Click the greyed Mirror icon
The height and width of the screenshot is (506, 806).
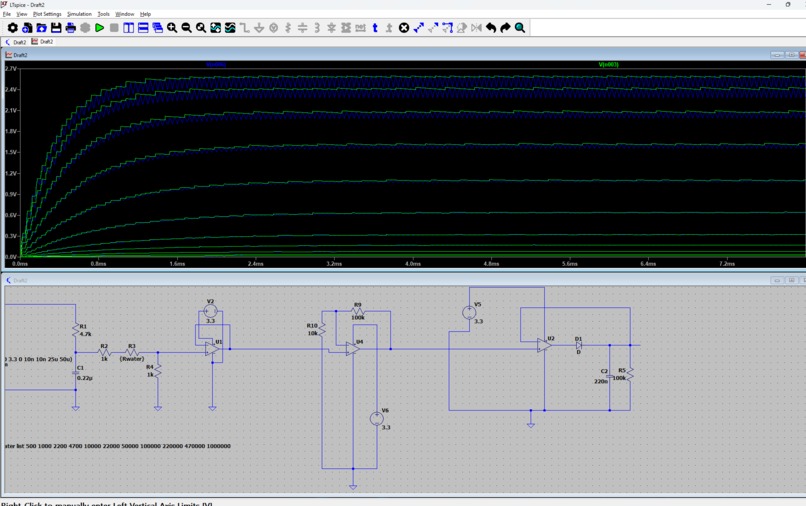pyautogui.click(x=477, y=28)
